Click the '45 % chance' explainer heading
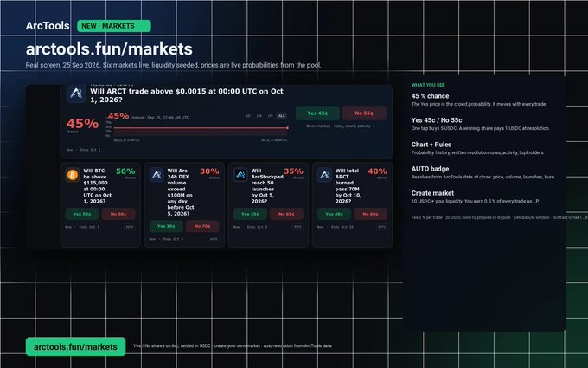 (430, 96)
